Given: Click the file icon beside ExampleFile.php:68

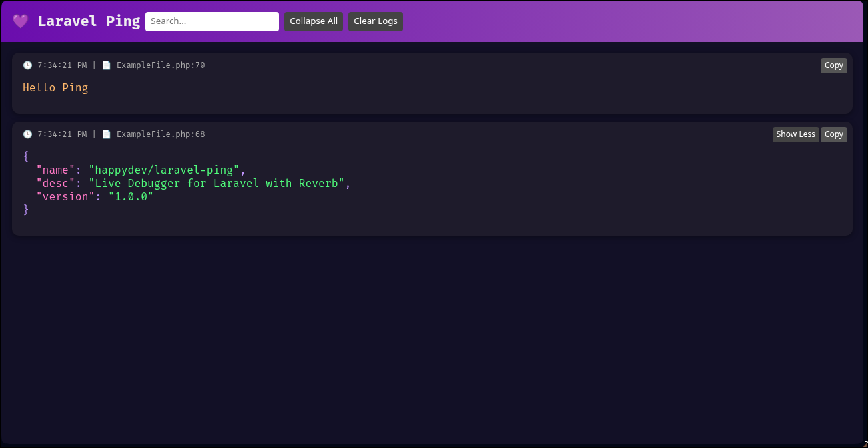Looking at the screenshot, I should coord(107,134).
